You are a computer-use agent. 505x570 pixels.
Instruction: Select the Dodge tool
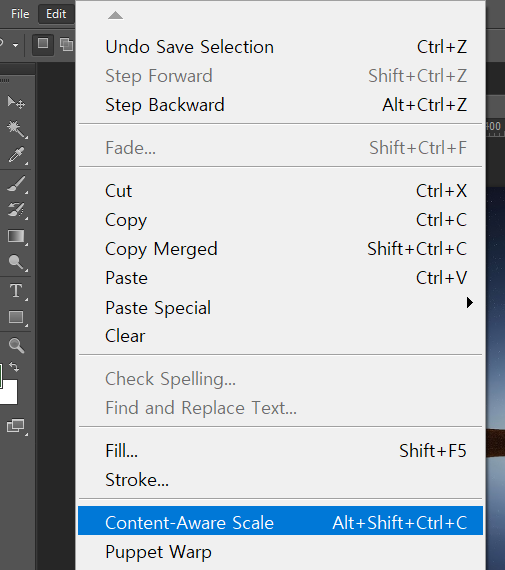click(16, 262)
